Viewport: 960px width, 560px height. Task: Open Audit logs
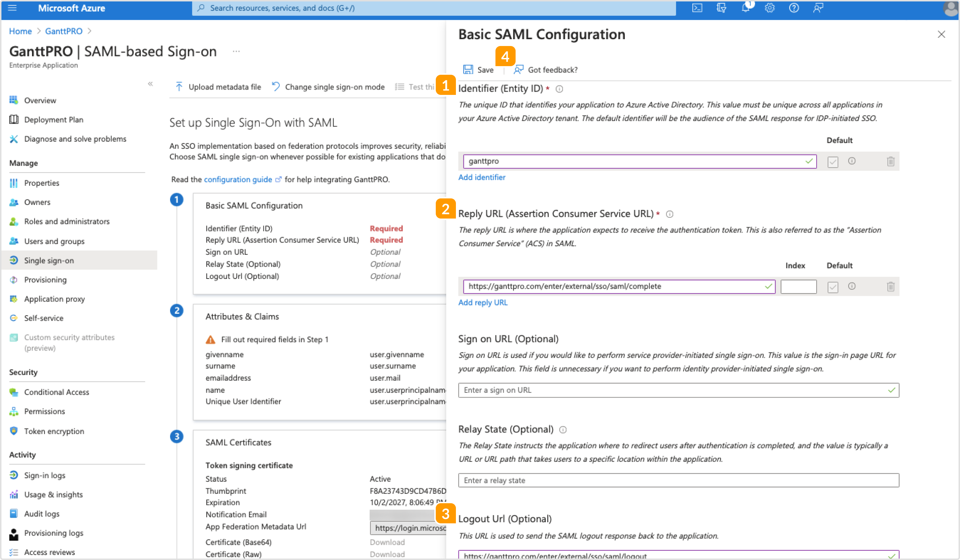tap(42, 514)
